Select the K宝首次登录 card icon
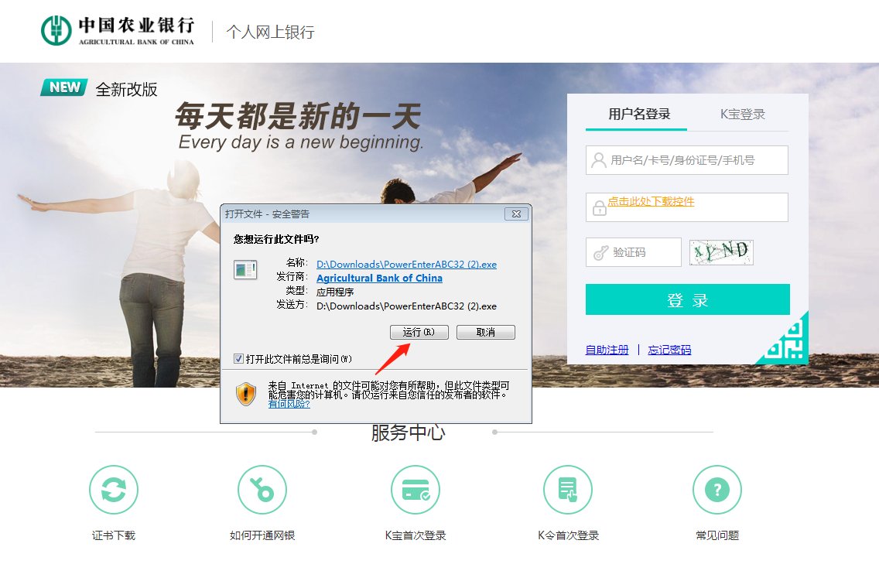 coord(415,489)
